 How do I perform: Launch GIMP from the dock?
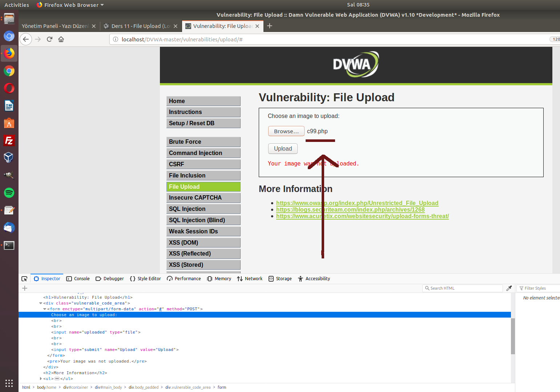coord(9,175)
